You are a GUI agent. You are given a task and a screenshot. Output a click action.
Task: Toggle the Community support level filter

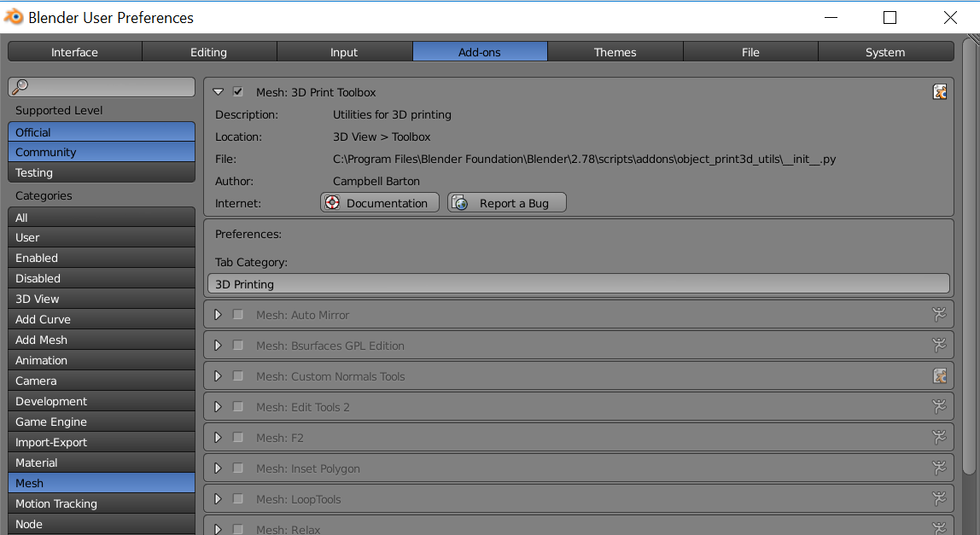click(102, 152)
